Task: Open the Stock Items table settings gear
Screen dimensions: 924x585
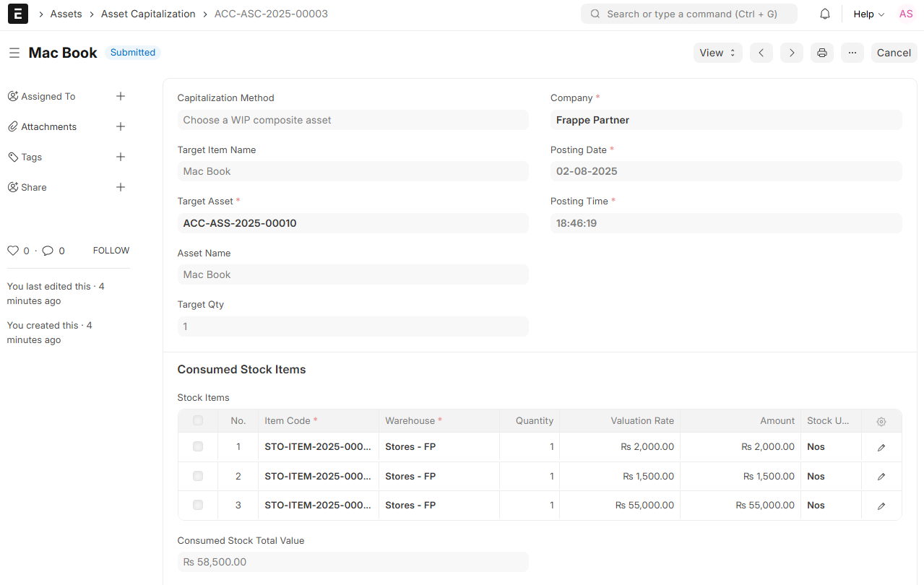Action: [881, 421]
